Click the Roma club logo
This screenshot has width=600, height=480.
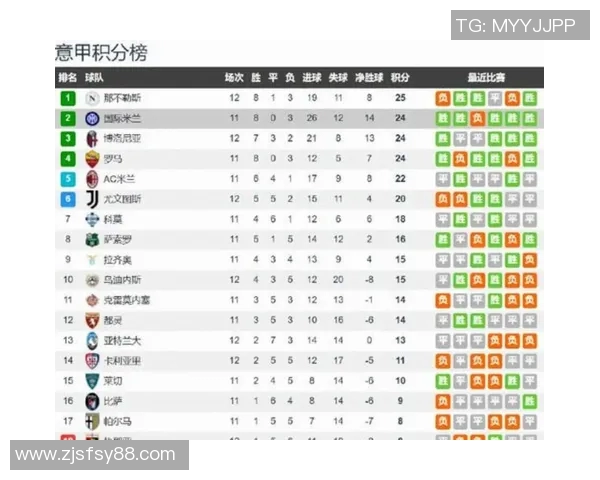point(92,159)
